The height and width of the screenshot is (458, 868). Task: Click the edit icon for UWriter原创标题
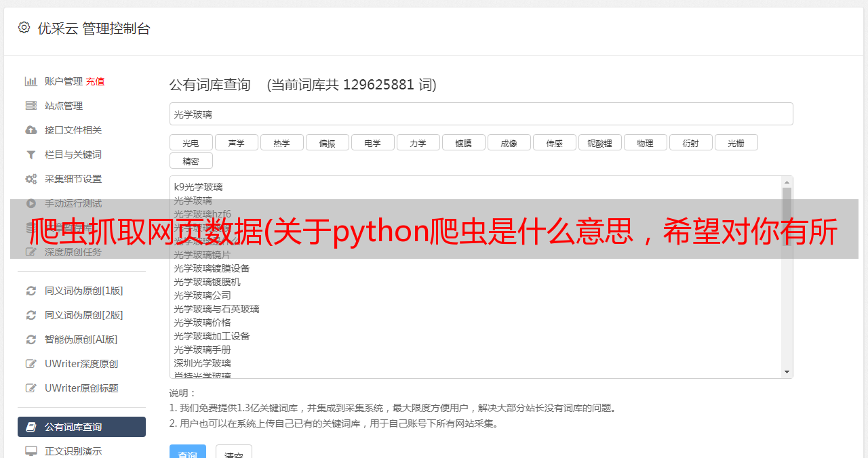(x=31, y=388)
